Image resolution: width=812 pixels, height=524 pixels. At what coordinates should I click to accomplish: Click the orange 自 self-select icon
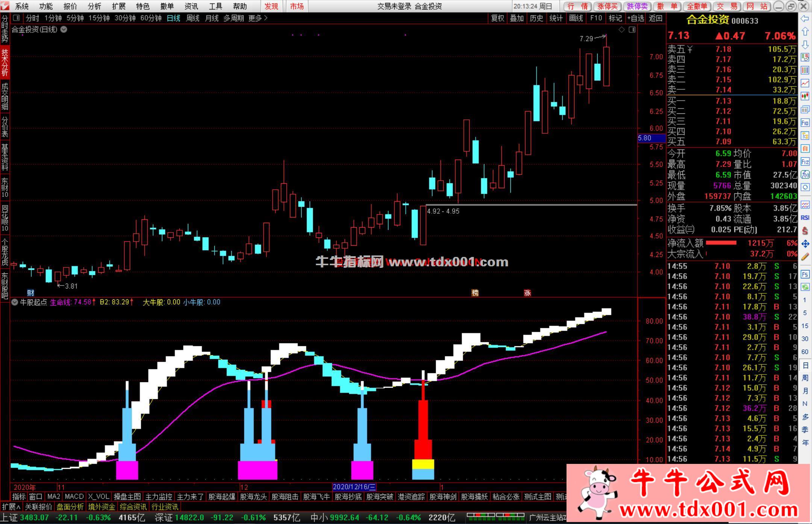[x=805, y=148]
